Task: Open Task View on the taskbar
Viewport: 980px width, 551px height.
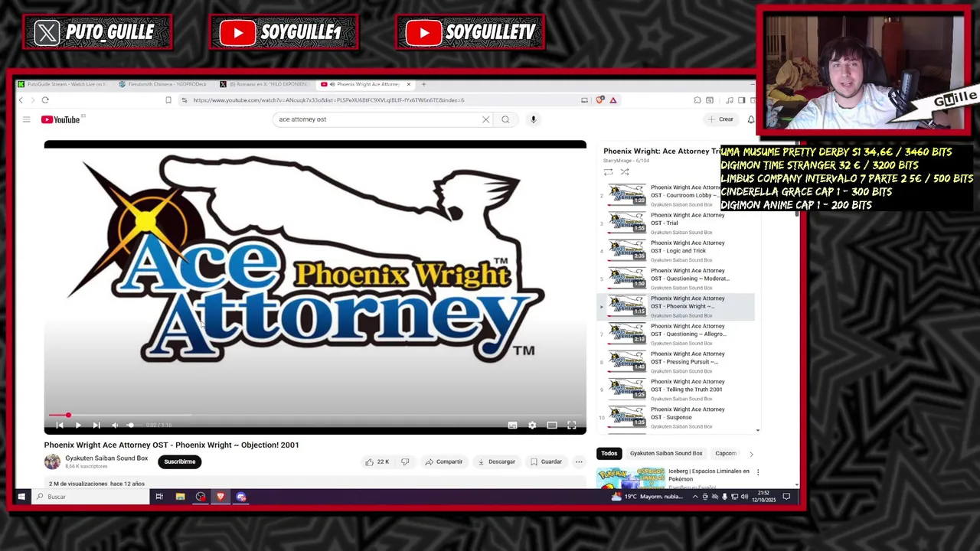Action: 159,497
